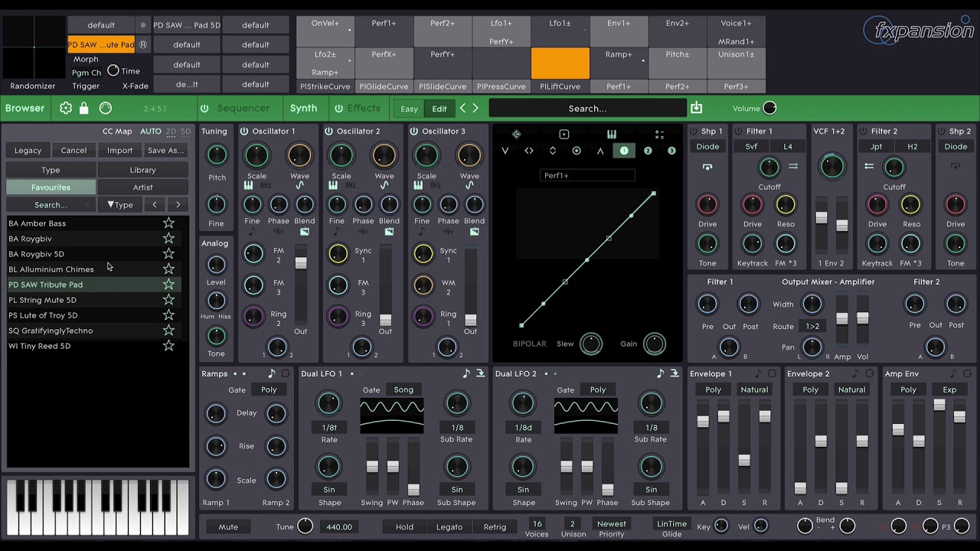This screenshot has height=551, width=980.
Task: Open the Type filter dropdown in the browser
Action: click(x=120, y=205)
